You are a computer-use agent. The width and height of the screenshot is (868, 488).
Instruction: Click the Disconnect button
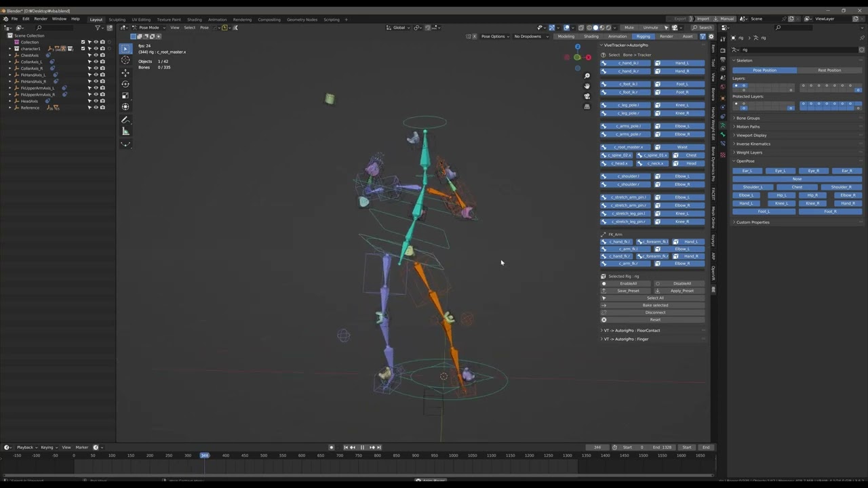pyautogui.click(x=655, y=312)
